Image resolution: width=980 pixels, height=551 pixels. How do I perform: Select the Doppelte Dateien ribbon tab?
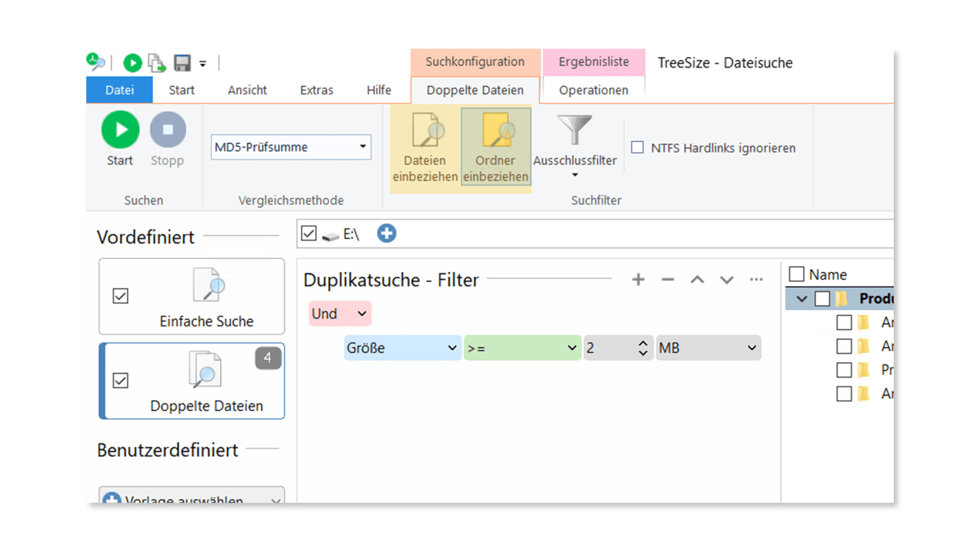click(x=475, y=90)
